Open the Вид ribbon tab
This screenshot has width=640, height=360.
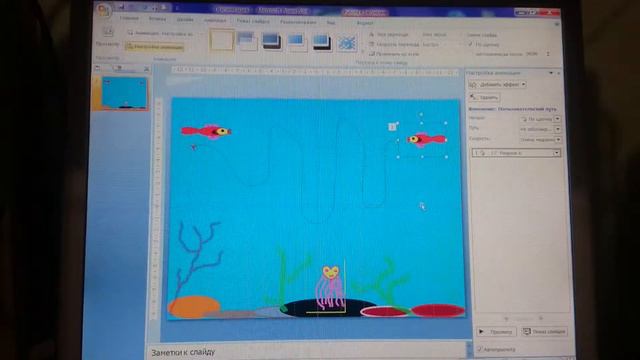(x=331, y=22)
